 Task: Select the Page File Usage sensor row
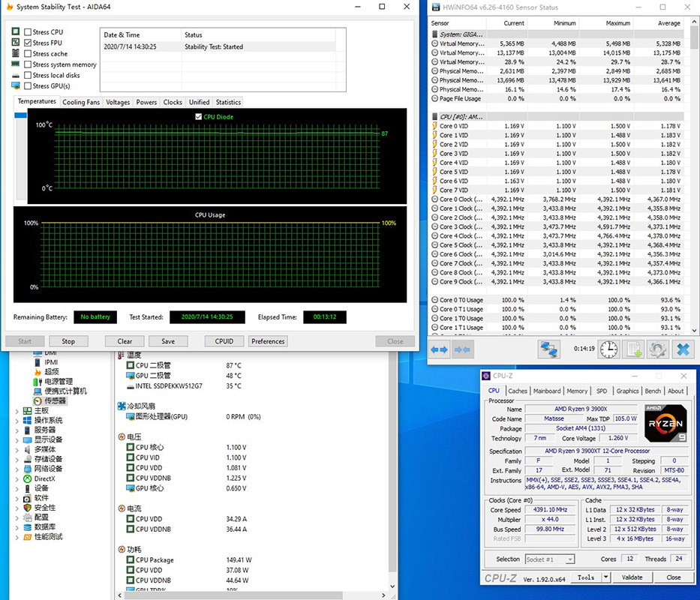click(556, 99)
